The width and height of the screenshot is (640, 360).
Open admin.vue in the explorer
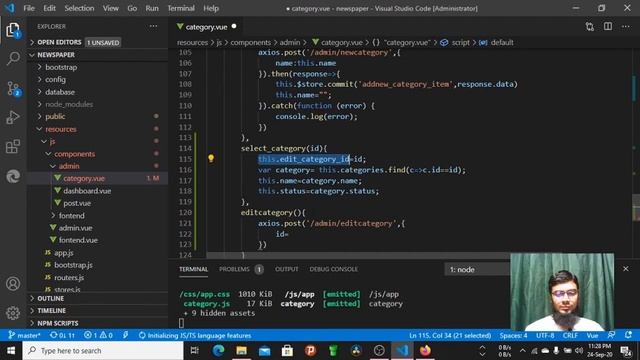(x=75, y=228)
